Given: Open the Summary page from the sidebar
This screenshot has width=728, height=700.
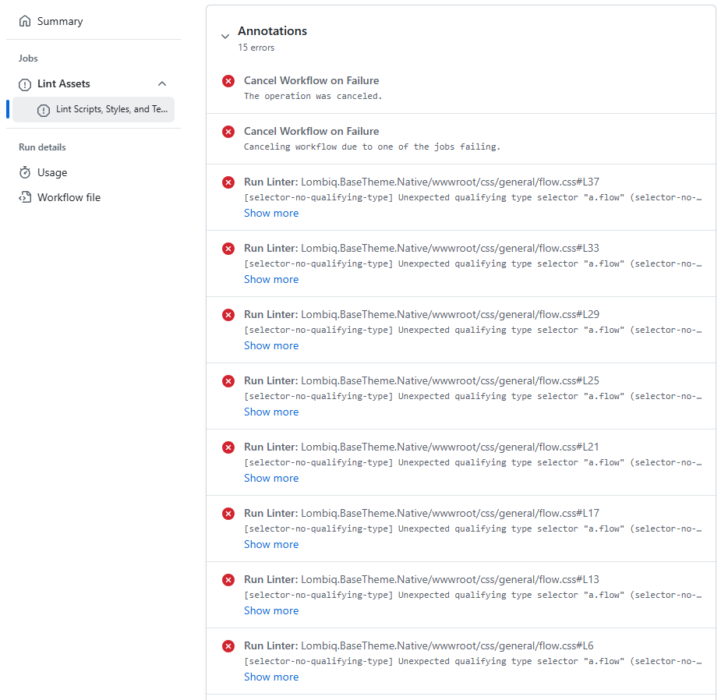Looking at the screenshot, I should [x=59, y=21].
